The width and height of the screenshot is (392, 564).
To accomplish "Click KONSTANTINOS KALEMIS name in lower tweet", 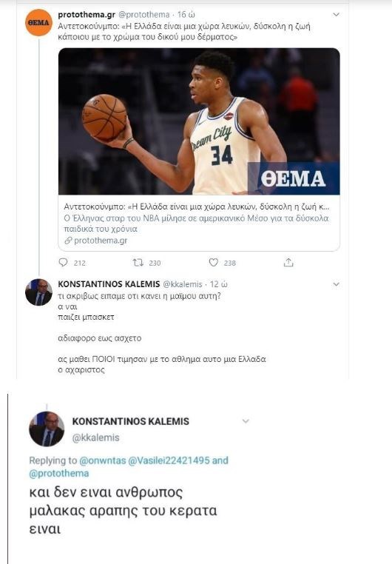I will coord(131,421).
